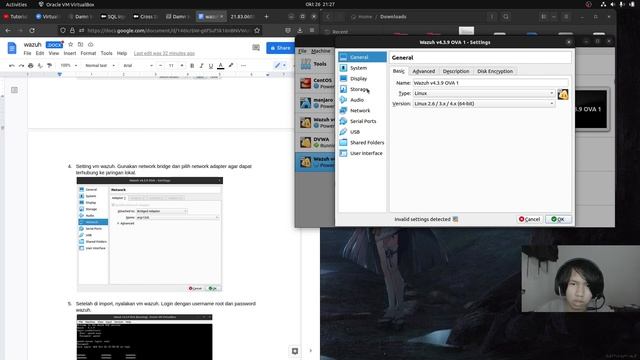Image resolution: width=640 pixels, height=360 pixels.
Task: Open the VM Version dropdown
Action: [484, 104]
